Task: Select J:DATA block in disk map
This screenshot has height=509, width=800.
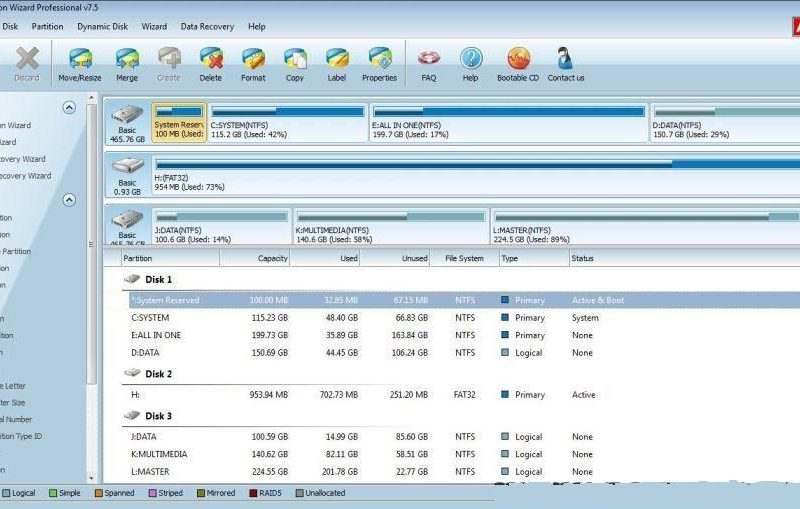Action: (x=221, y=226)
